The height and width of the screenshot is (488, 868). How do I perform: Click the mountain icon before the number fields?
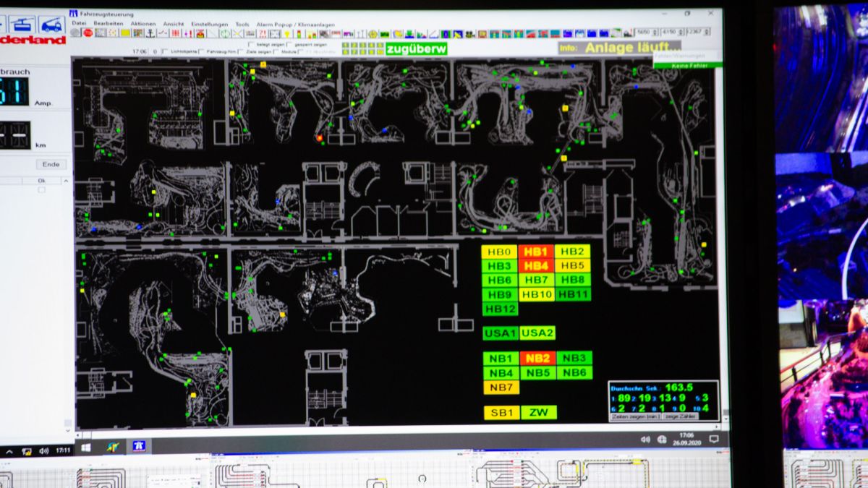coord(628,33)
